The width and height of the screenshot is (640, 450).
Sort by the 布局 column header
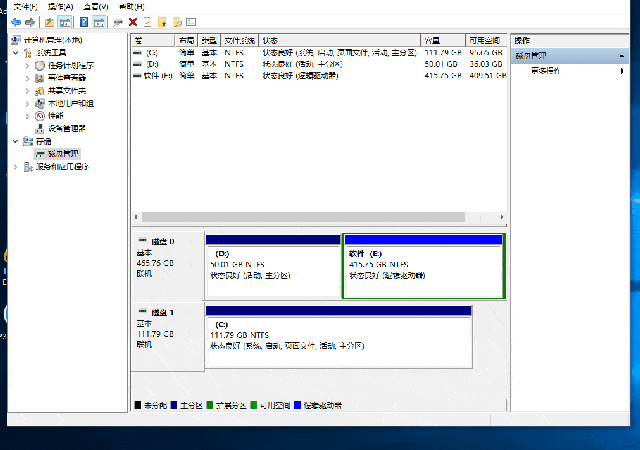tap(187, 40)
